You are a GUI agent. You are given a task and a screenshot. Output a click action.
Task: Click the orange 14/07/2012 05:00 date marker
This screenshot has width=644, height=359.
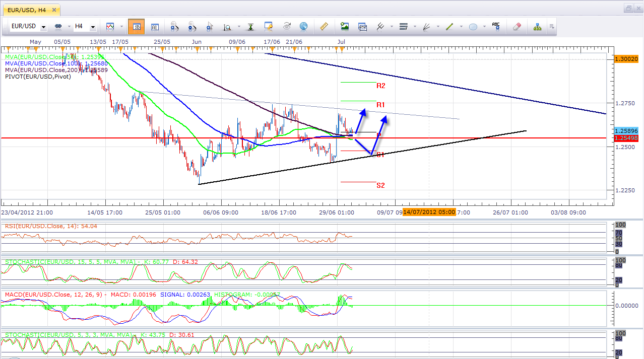[429, 212]
